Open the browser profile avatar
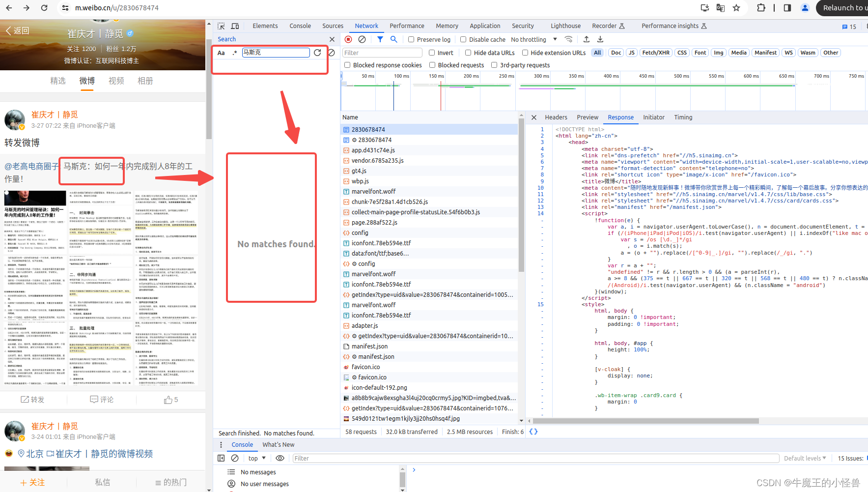 click(805, 8)
